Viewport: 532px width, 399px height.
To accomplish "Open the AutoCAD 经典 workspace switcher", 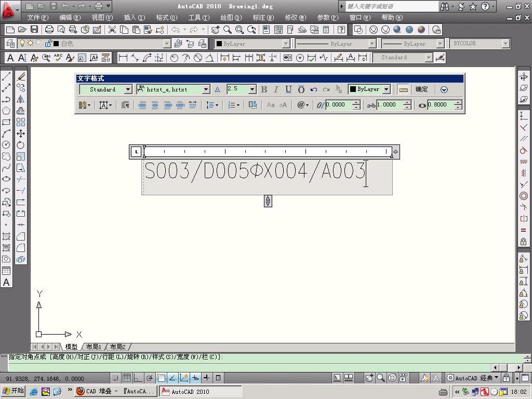I will coord(473,378).
